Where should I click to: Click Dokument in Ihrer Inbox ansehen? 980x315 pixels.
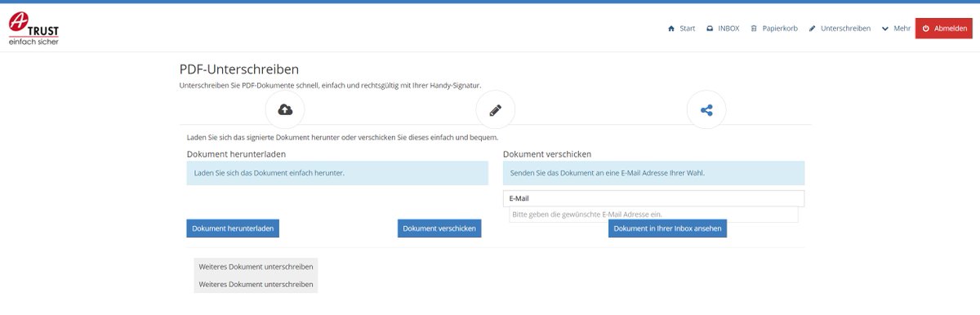667,228
